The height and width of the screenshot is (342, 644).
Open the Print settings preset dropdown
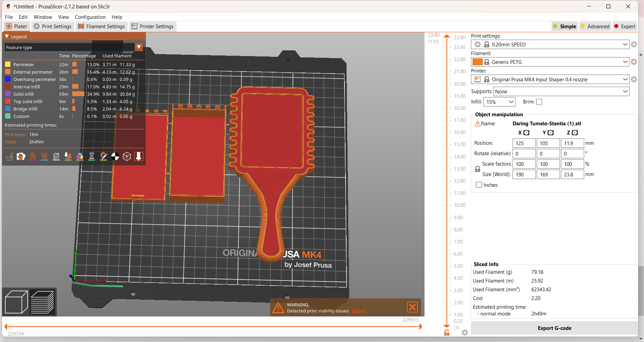[x=550, y=44]
